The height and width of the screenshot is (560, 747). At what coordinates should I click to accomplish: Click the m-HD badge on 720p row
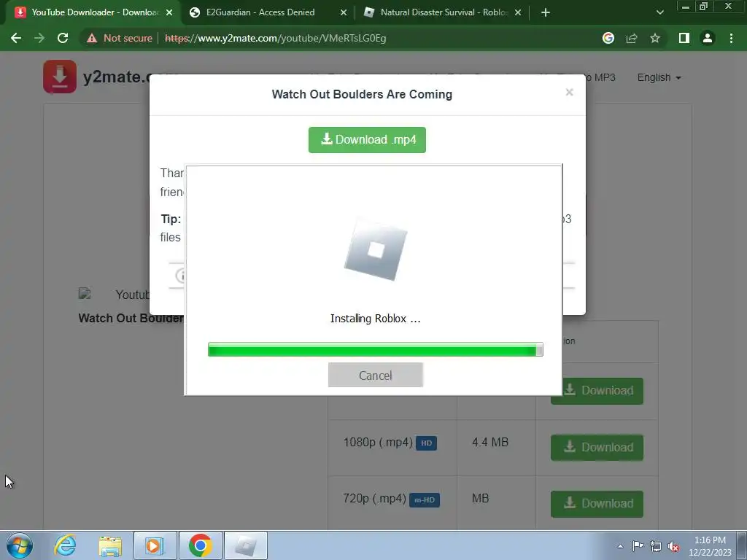pyautogui.click(x=425, y=500)
